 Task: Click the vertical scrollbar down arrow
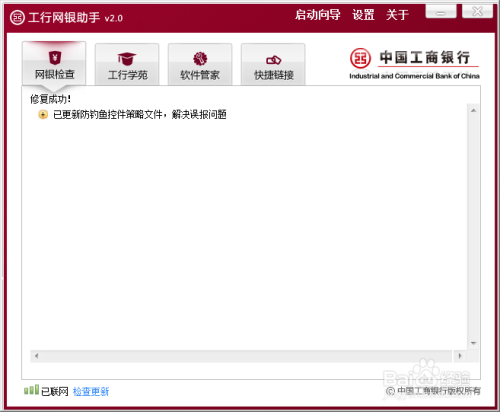coord(473,343)
